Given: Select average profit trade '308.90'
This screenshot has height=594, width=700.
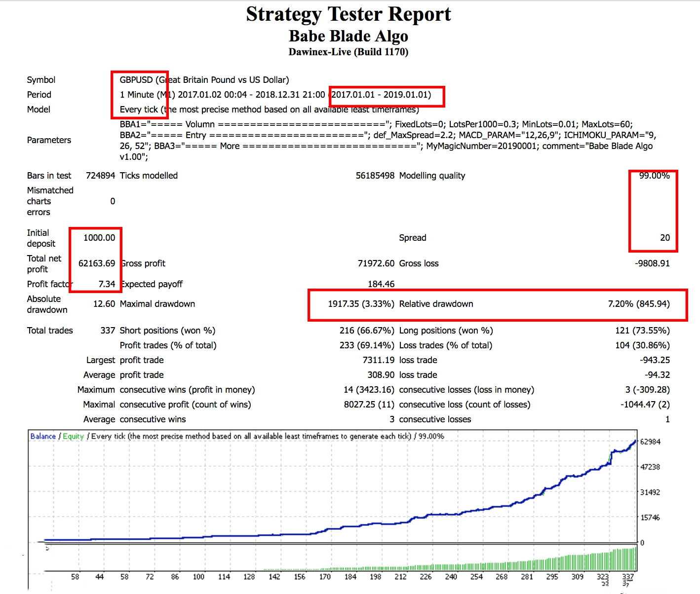Looking at the screenshot, I should (381, 375).
